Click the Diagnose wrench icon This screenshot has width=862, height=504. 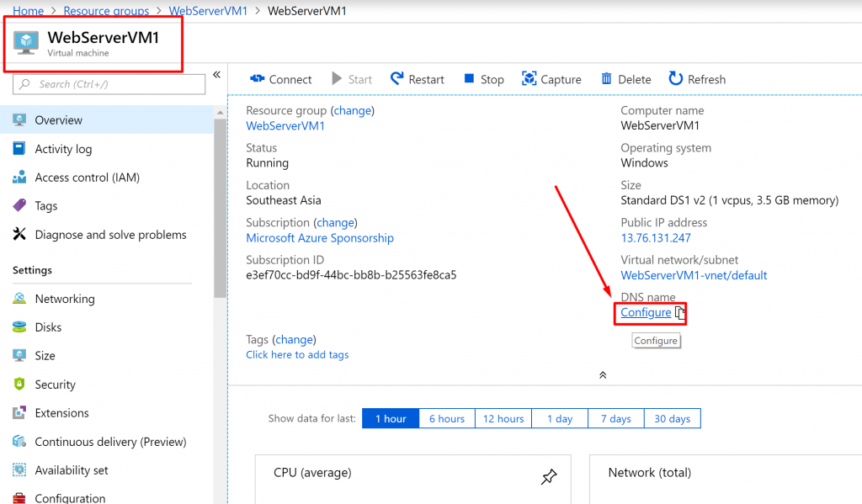pyautogui.click(x=19, y=234)
